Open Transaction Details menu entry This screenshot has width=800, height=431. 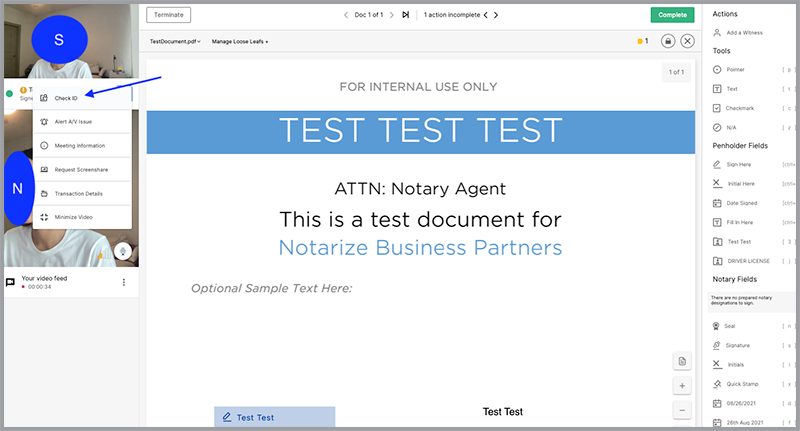point(82,194)
